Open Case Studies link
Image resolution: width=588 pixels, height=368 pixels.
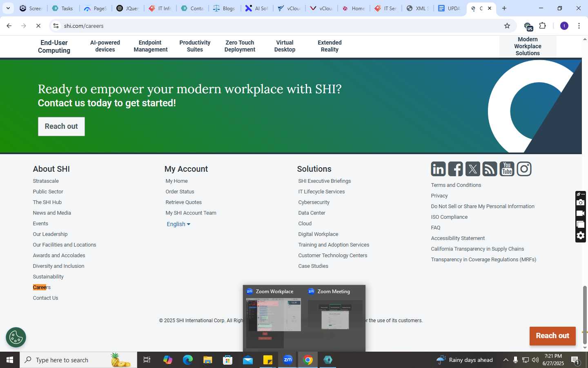313,266
